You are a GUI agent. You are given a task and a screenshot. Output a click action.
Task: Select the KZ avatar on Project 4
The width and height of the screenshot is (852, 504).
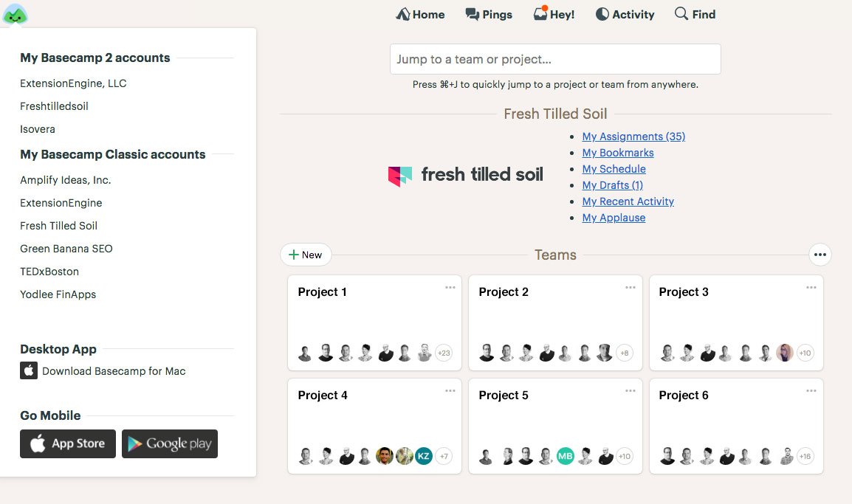point(424,456)
